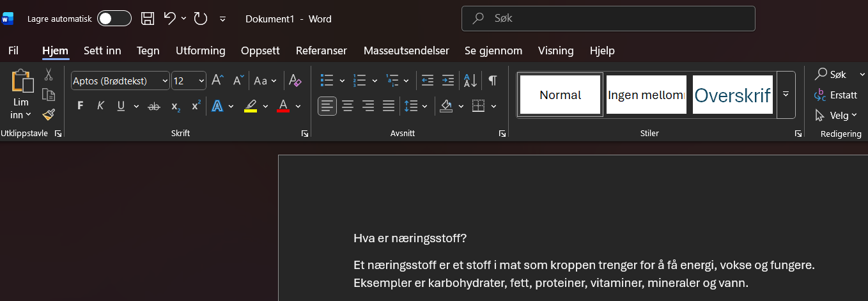This screenshot has height=301, width=868.
Task: Open the Sett inn tab
Action: pyautogui.click(x=102, y=50)
